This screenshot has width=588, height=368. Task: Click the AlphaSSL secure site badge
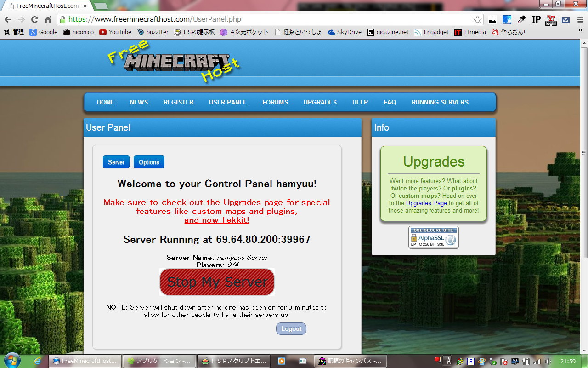pyautogui.click(x=434, y=237)
